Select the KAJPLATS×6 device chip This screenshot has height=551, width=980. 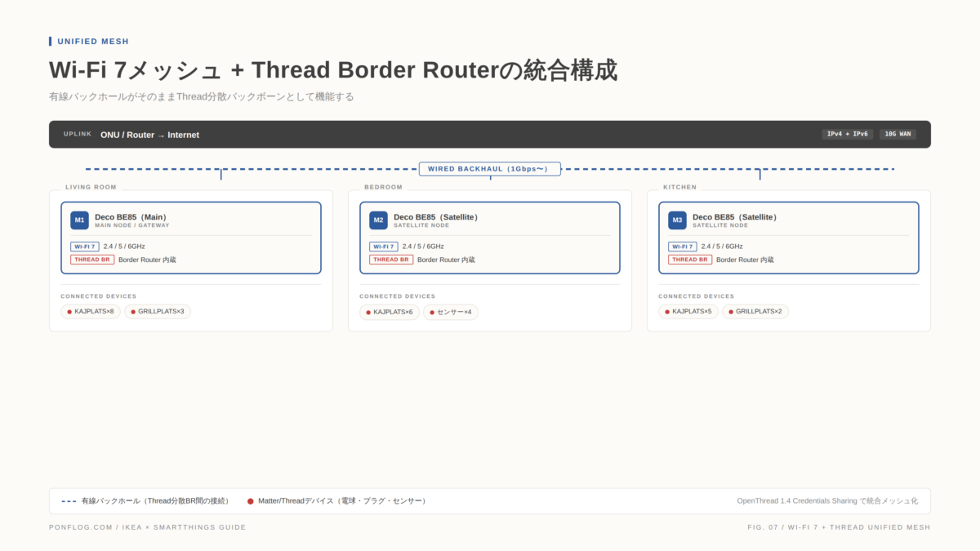pos(390,312)
